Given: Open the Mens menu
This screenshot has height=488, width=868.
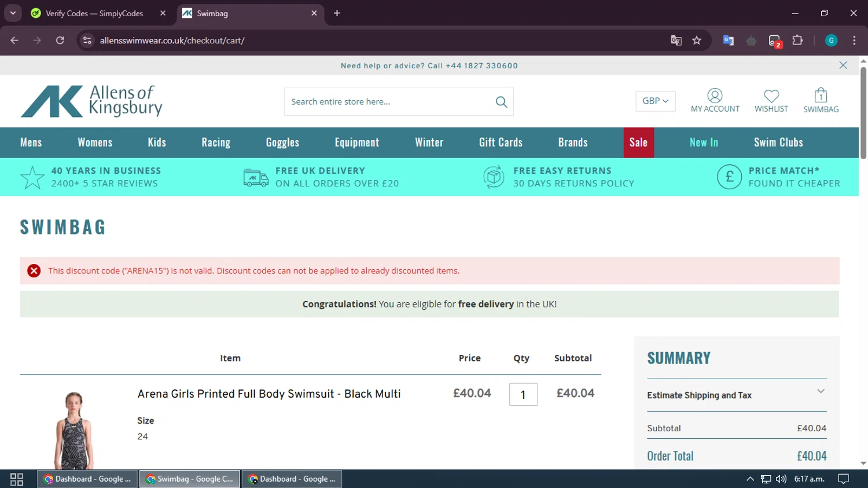Looking at the screenshot, I should 31,142.
